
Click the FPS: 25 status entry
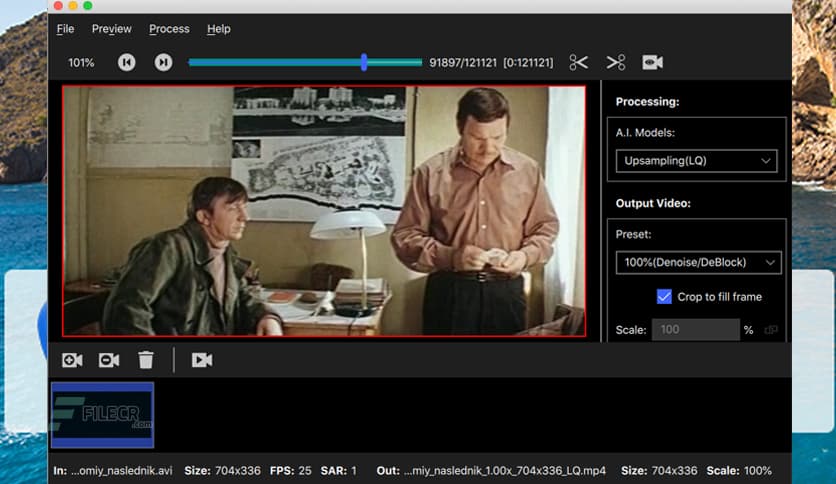click(x=291, y=471)
